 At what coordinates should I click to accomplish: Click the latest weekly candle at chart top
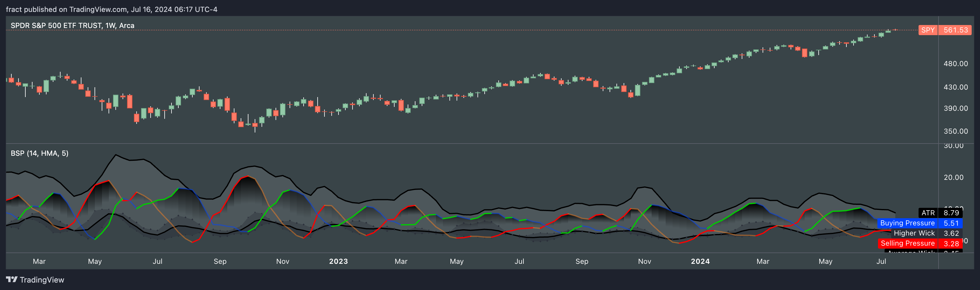point(895,29)
